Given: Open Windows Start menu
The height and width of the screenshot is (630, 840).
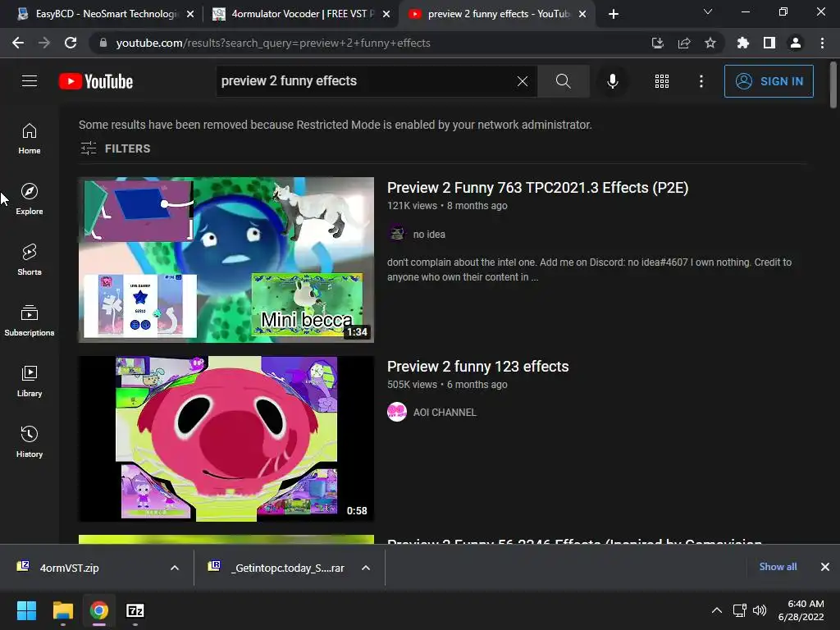Looking at the screenshot, I should click(x=26, y=610).
